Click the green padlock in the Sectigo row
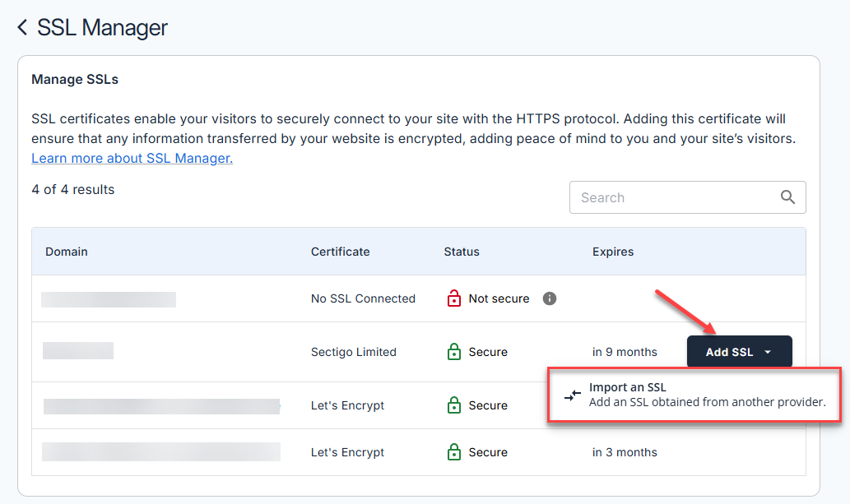Viewport: 850px width, 504px height. (454, 352)
